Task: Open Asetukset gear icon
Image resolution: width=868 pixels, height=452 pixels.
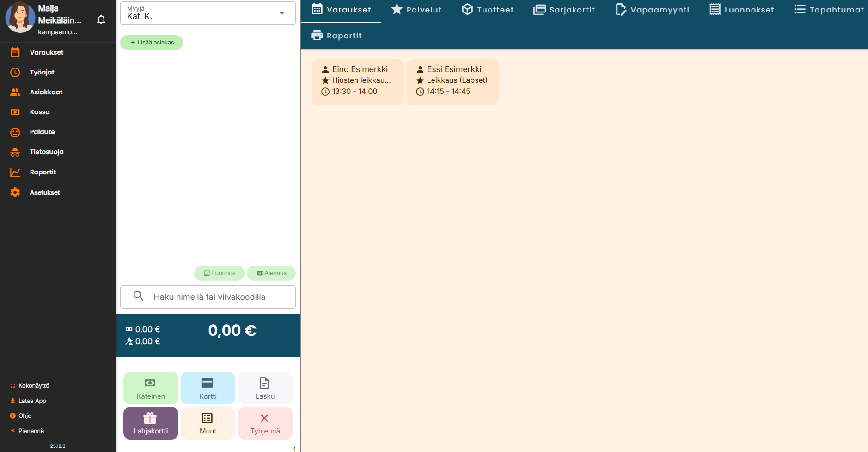Action: coord(15,192)
